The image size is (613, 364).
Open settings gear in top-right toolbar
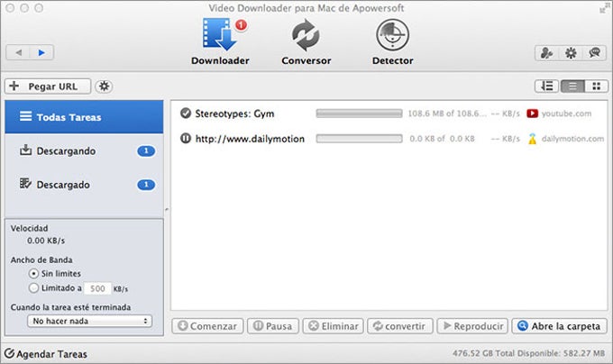(x=571, y=53)
